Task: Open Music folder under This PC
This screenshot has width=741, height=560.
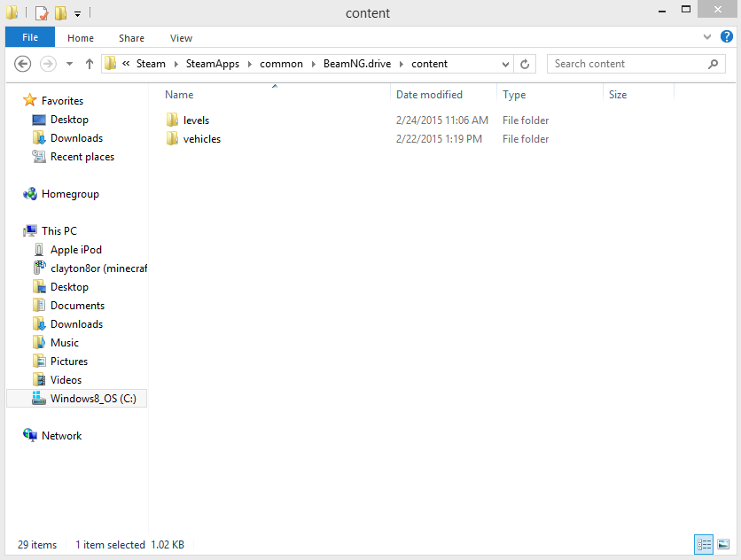Action: click(65, 343)
